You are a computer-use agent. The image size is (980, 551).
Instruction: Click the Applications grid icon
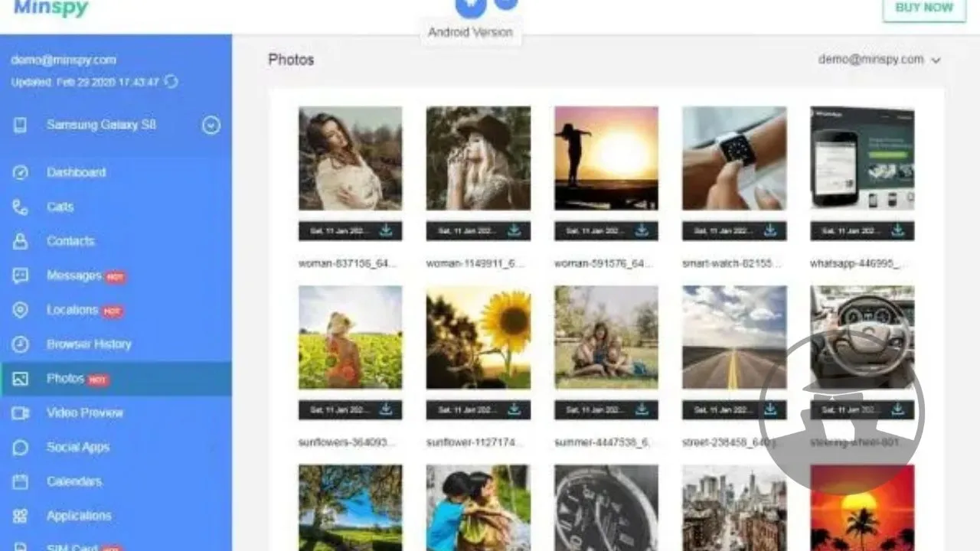(x=21, y=516)
